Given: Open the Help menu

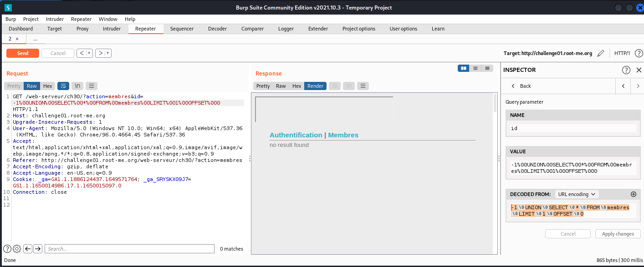Looking at the screenshot, I should (x=130, y=19).
